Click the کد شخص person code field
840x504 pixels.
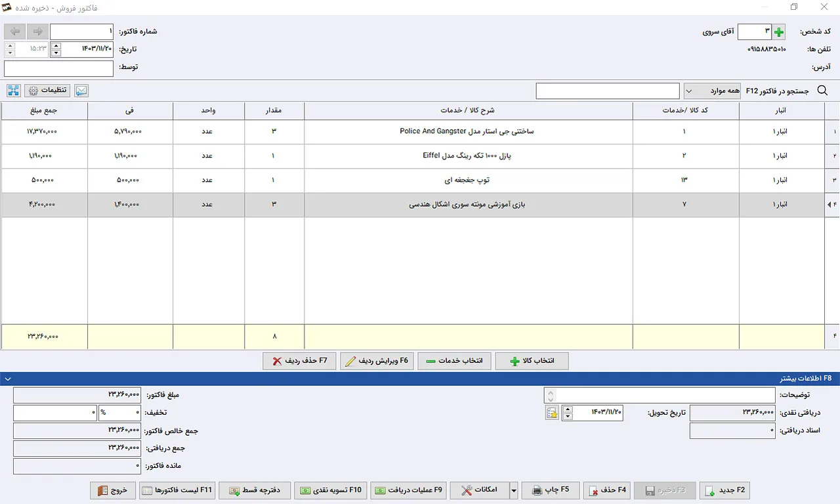(755, 31)
